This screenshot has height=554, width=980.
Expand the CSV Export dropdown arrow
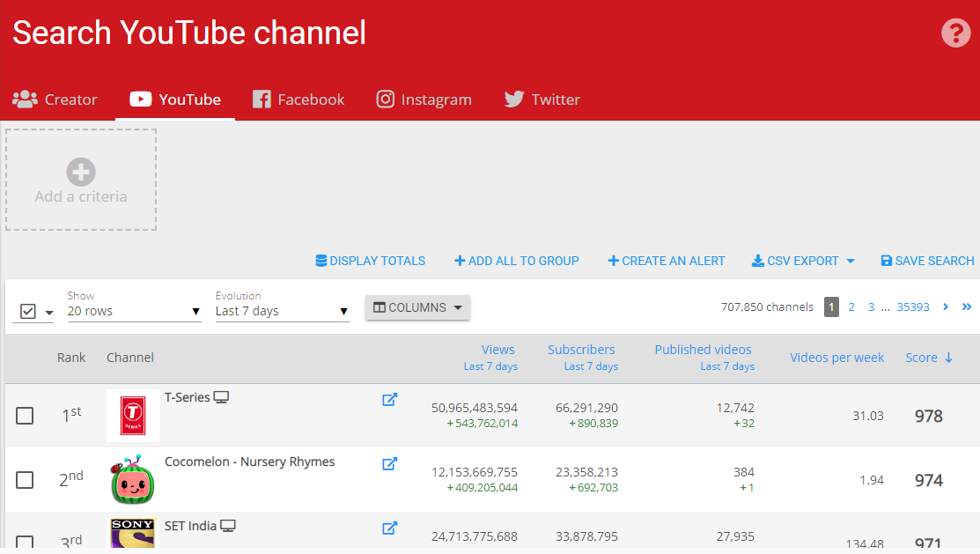[x=851, y=262]
